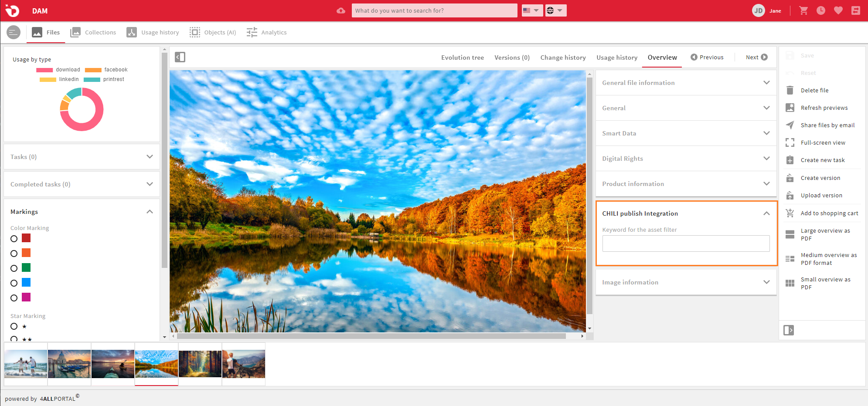This screenshot has width=868, height=406.
Task: Click Keyword for the asset filter field
Action: 686,244
